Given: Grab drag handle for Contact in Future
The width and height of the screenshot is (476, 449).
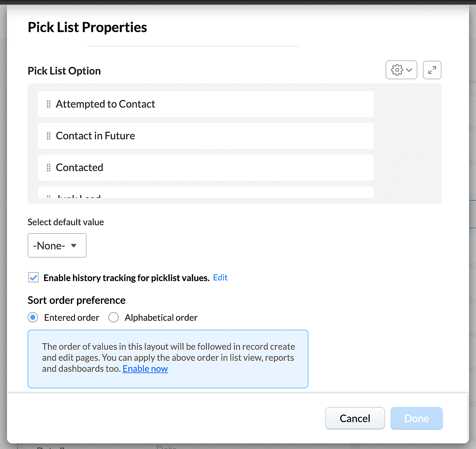Looking at the screenshot, I should tap(49, 136).
